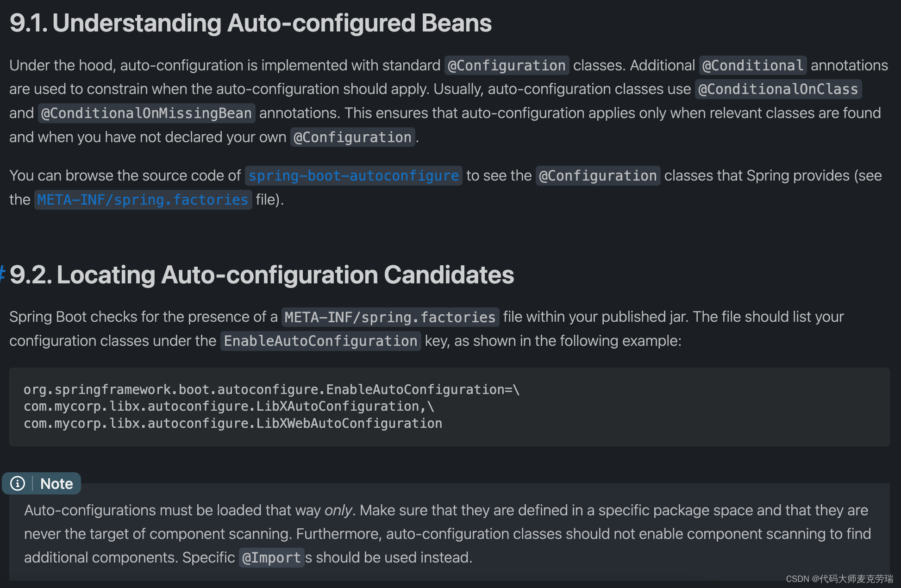The height and width of the screenshot is (588, 901).
Task: Click the org.springframework.boot.autoconfigure code line
Action: click(271, 390)
